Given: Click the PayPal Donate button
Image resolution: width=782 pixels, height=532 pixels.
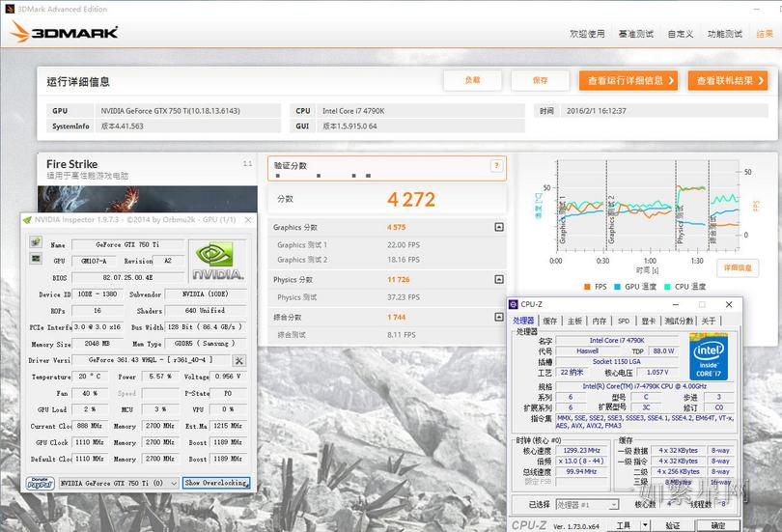Looking at the screenshot, I should pyautogui.click(x=41, y=483).
